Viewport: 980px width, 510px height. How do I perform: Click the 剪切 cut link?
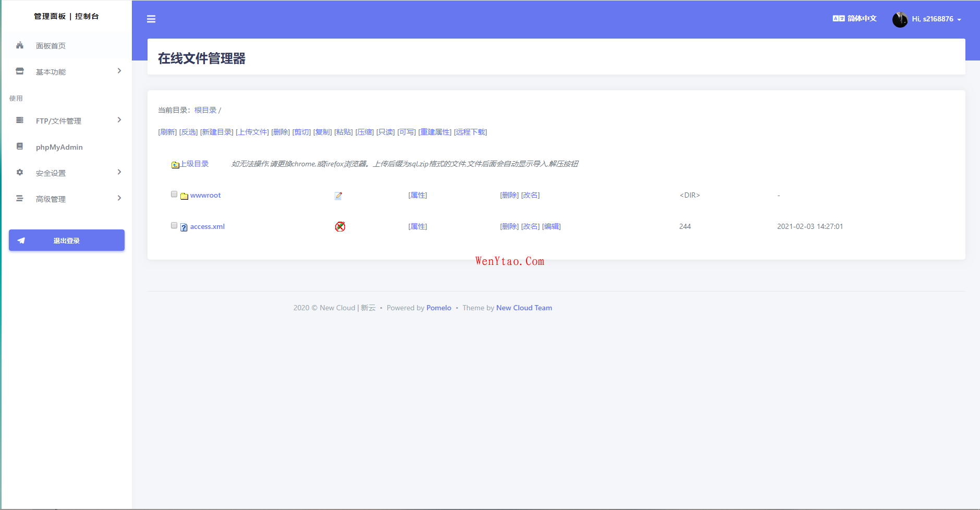pos(301,132)
